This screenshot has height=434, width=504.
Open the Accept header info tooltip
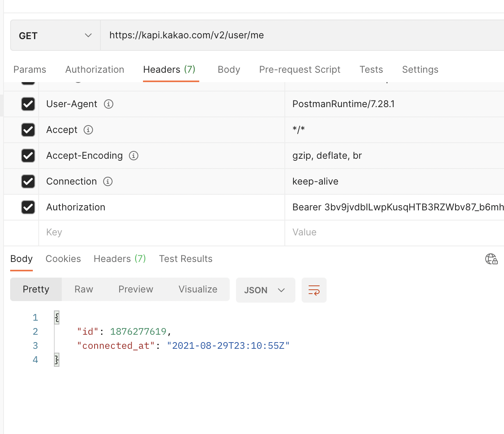[x=88, y=130]
